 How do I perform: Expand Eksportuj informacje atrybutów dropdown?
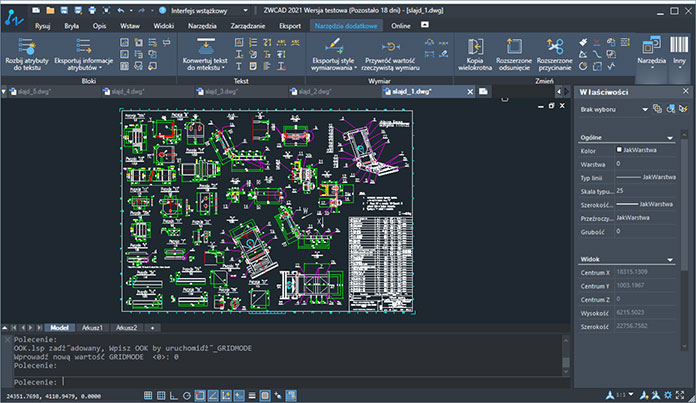[x=100, y=68]
